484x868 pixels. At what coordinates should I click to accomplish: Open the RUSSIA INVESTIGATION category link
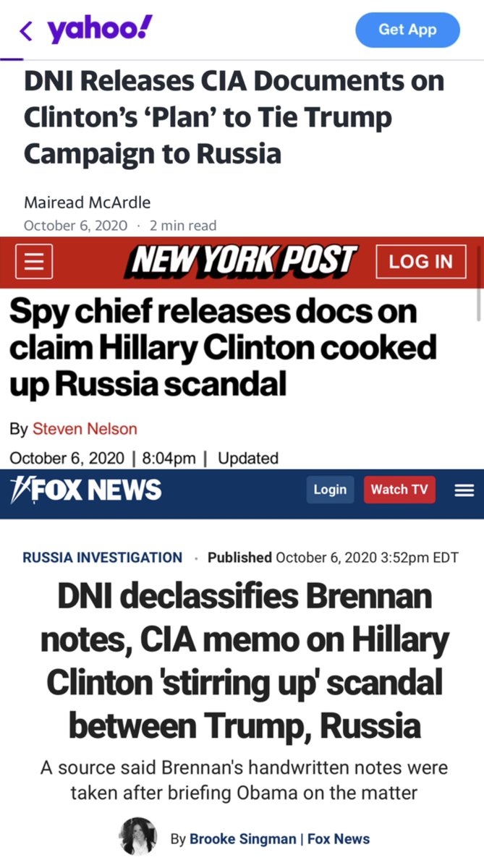coord(102,557)
